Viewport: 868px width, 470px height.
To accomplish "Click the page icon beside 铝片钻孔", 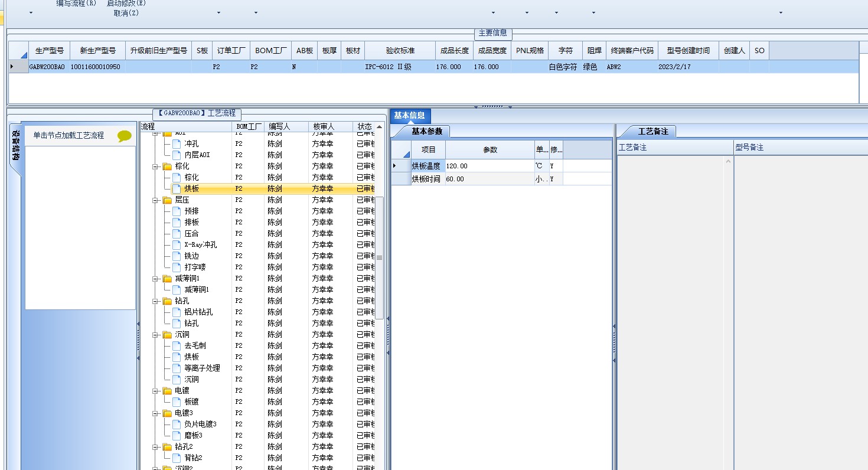I will click(177, 312).
